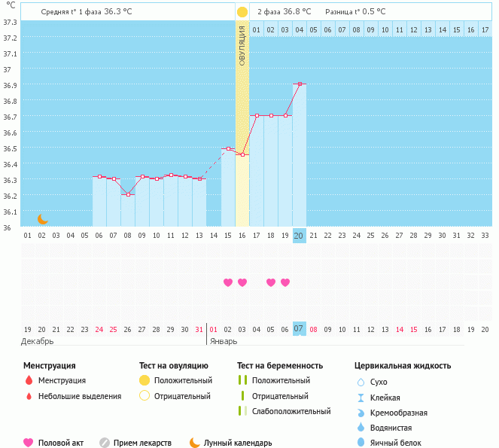This screenshot has height=448, width=499.
Task: Click the pink heart on January 02
Action: (x=228, y=282)
